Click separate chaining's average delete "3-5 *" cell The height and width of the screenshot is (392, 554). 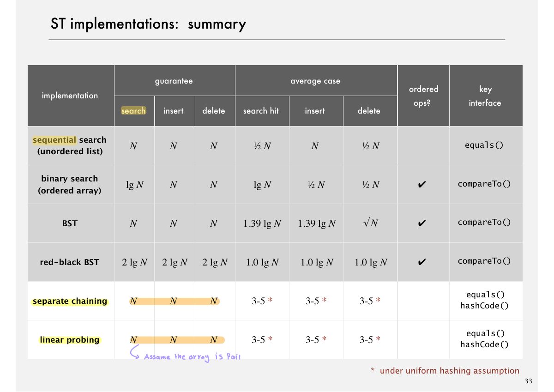click(x=370, y=302)
